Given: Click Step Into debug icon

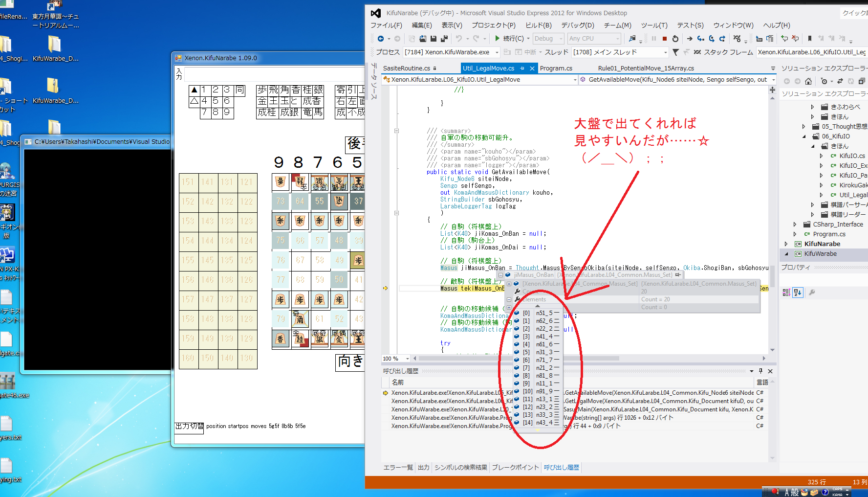Looking at the screenshot, I should [701, 39].
